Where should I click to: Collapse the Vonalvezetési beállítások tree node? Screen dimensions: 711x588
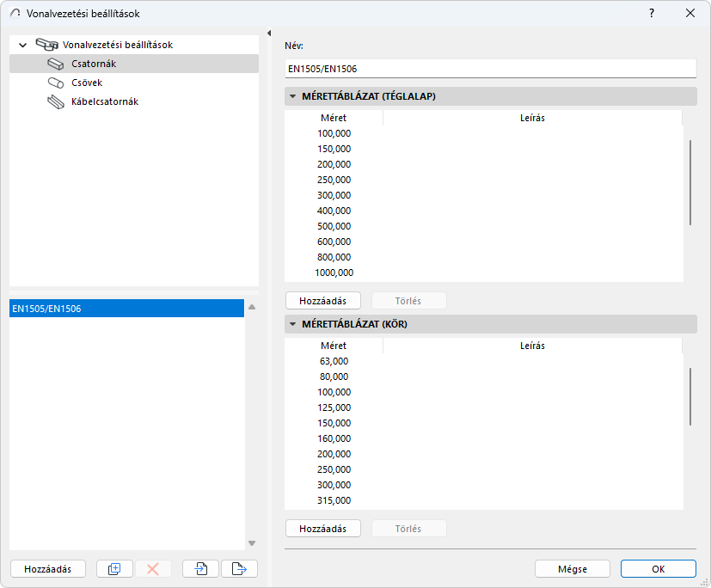coord(23,45)
